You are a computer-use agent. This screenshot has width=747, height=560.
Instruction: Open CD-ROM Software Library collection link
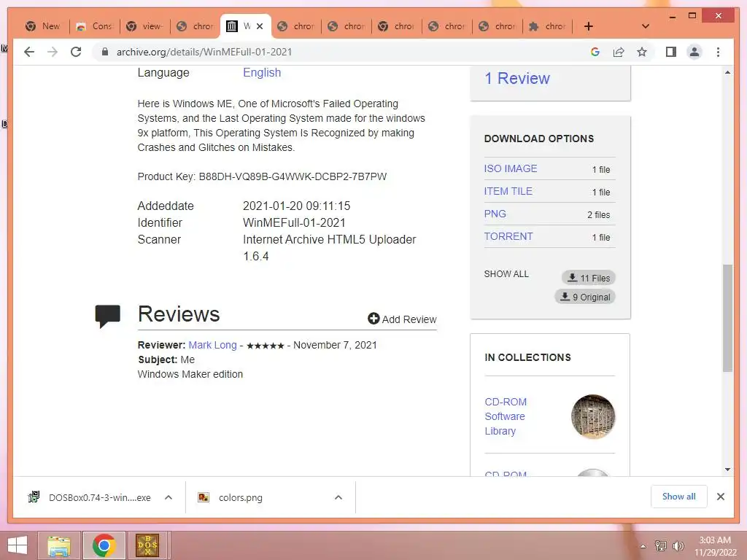506,416
